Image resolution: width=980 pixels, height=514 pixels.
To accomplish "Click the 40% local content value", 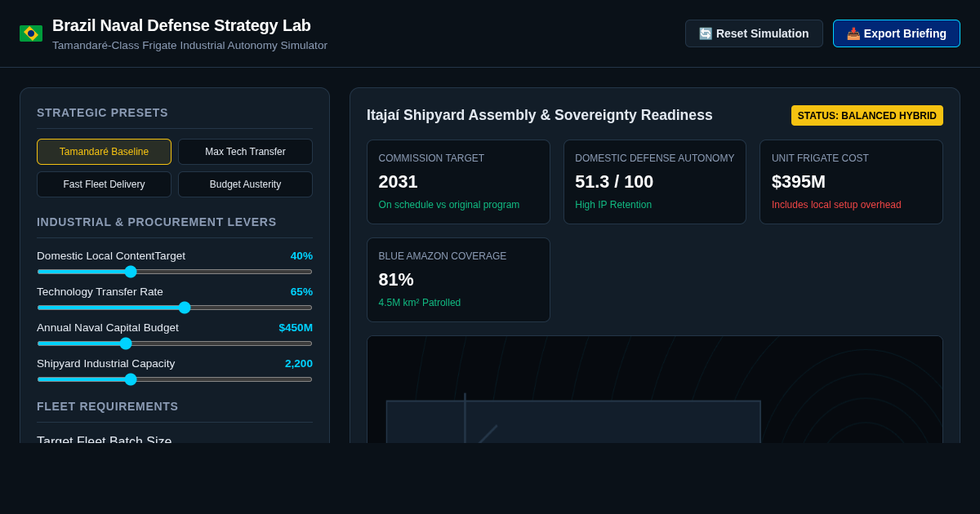I will pos(301,255).
